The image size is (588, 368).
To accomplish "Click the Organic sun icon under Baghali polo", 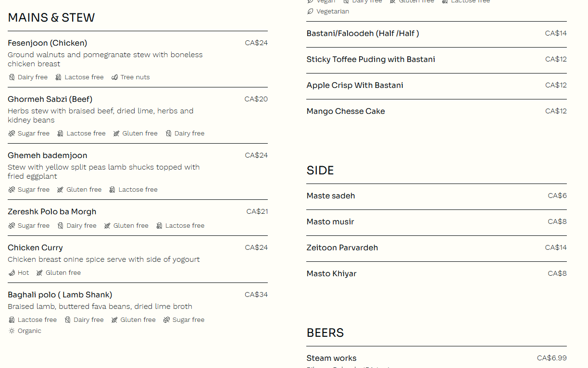I will click(12, 331).
